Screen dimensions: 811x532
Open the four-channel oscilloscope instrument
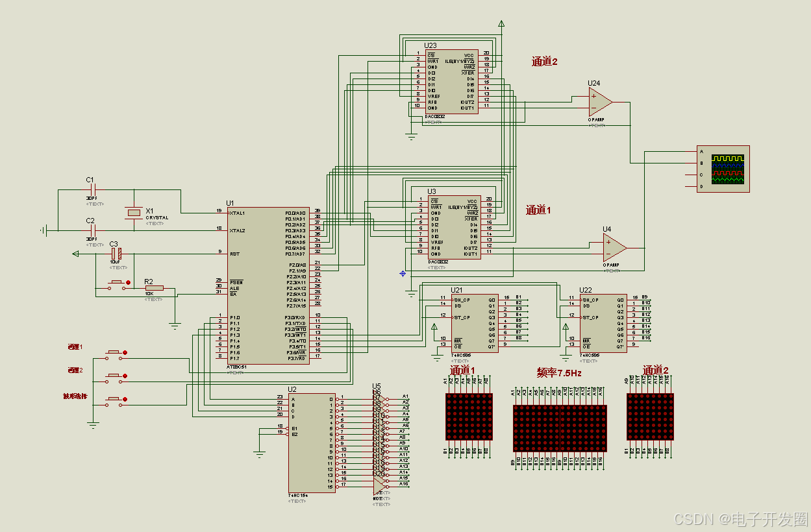coord(723,169)
